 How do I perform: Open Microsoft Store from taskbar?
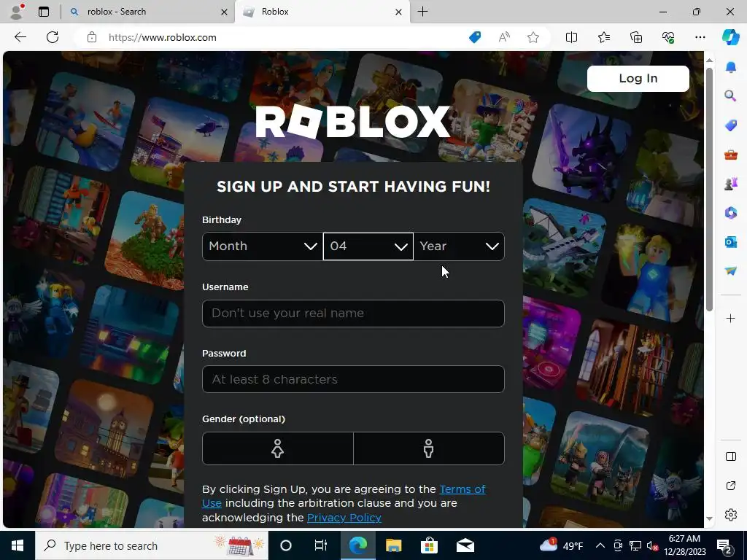coord(429,545)
